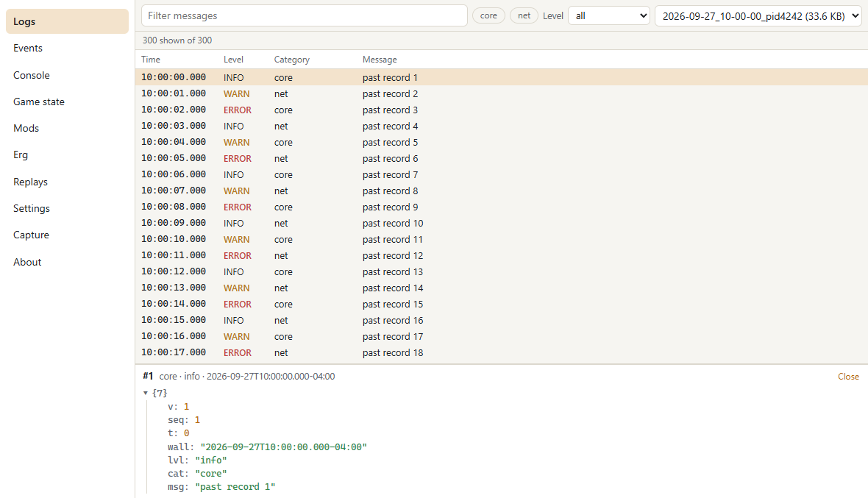The width and height of the screenshot is (868, 498).
Task: Open the Capture section
Action: (67, 235)
